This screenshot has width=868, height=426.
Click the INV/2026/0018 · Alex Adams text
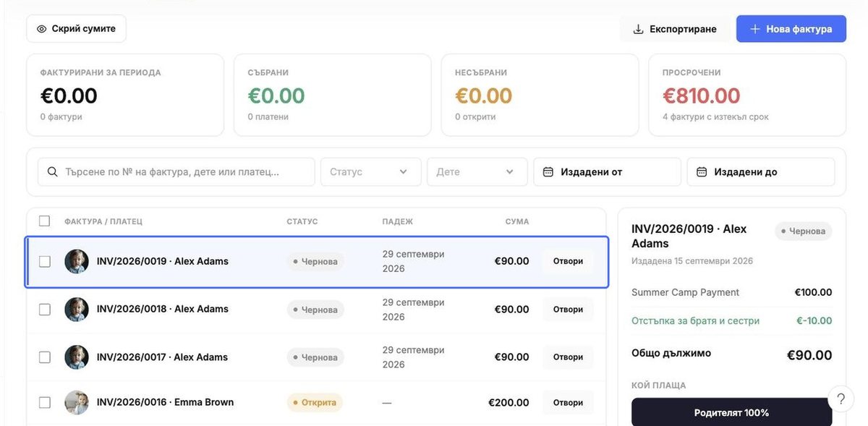163,309
